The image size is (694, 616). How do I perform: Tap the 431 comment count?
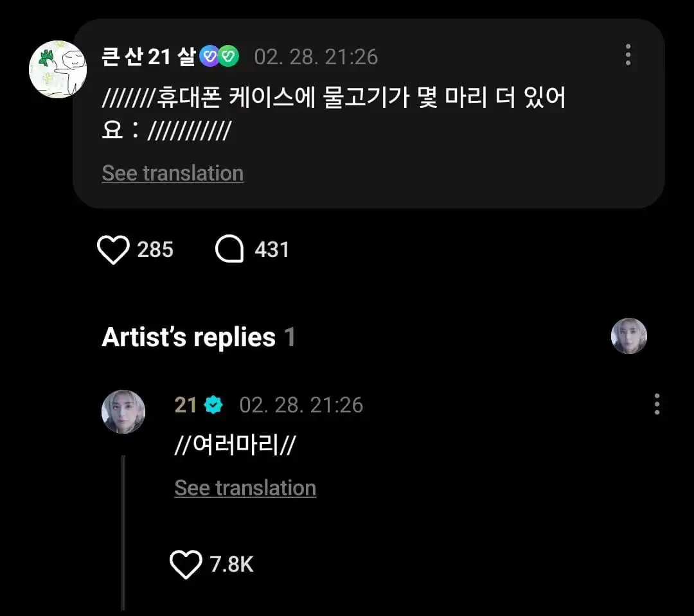(272, 250)
